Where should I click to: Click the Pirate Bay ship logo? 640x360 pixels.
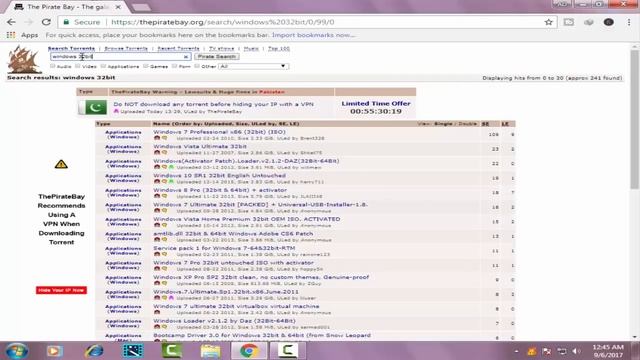23,60
